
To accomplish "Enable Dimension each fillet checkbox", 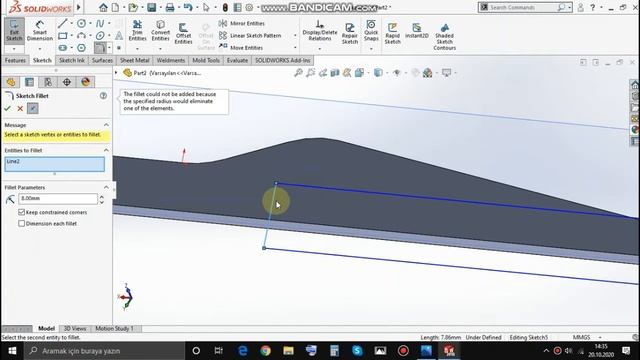I will click(x=22, y=224).
